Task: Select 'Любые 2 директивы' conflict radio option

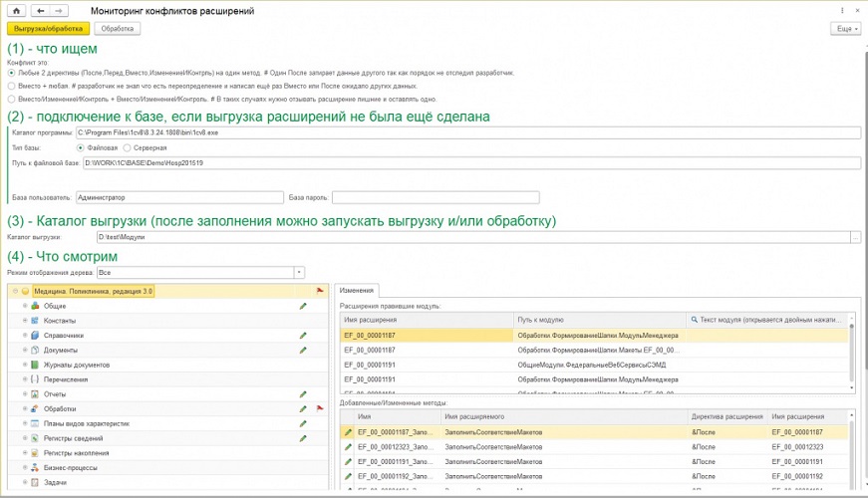Action: click(11, 73)
